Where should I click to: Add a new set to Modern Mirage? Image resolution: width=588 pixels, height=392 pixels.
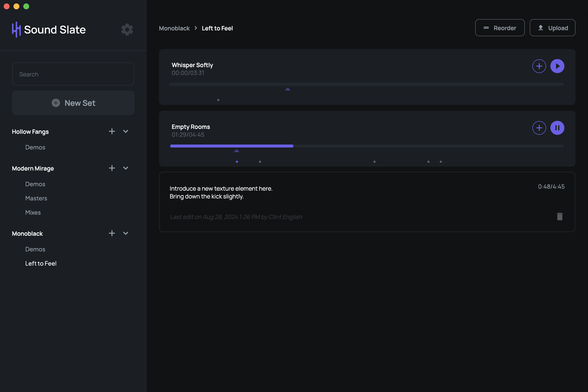click(x=112, y=168)
